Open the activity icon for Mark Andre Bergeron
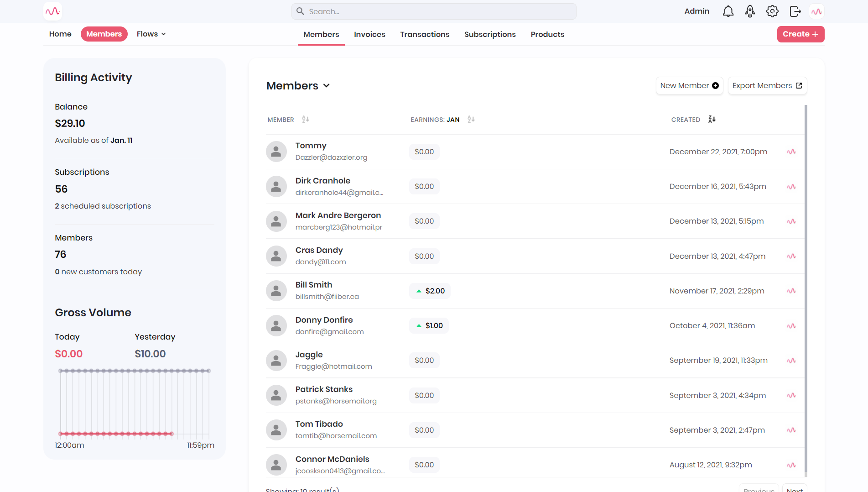Image resolution: width=868 pixels, height=492 pixels. [791, 221]
